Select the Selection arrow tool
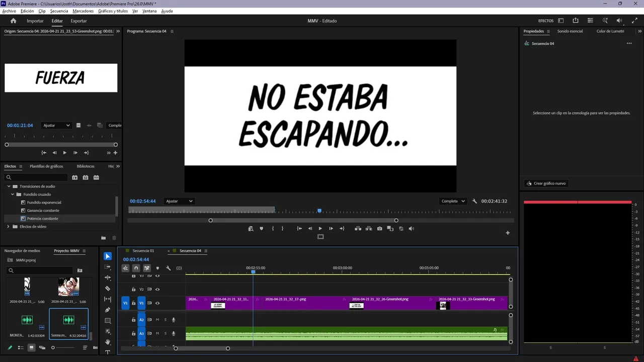Viewport: 644px width, 362px height. 108,256
